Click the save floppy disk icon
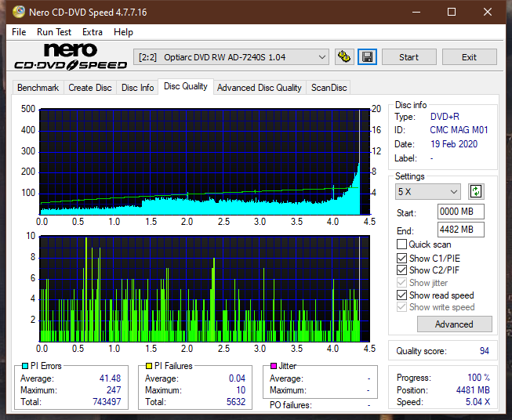 point(368,57)
